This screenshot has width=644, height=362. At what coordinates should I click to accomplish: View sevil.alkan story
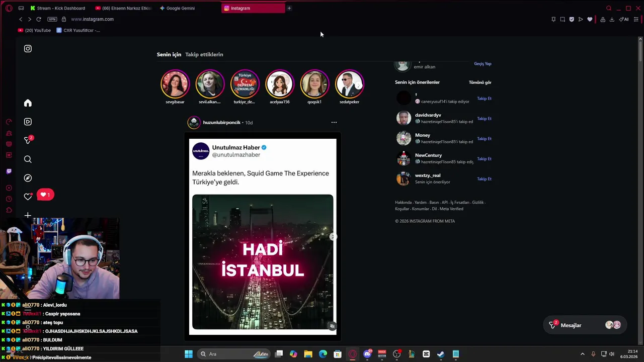(x=210, y=83)
